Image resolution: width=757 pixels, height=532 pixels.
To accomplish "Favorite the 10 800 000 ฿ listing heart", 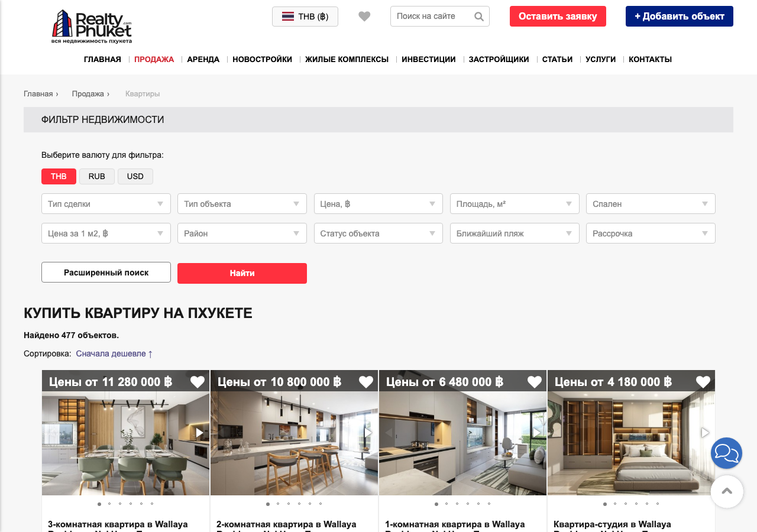I will point(366,382).
